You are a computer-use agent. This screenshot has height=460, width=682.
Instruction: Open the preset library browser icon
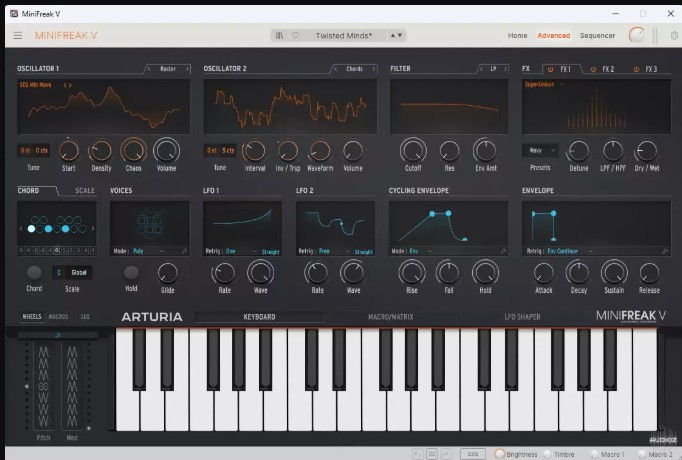pos(279,36)
